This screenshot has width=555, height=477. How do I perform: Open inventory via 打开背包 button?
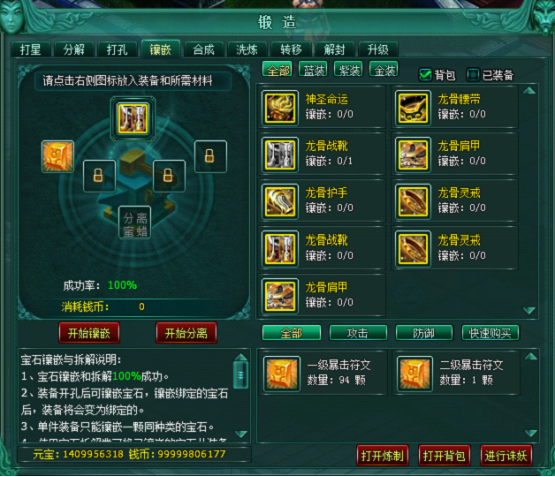point(444,456)
